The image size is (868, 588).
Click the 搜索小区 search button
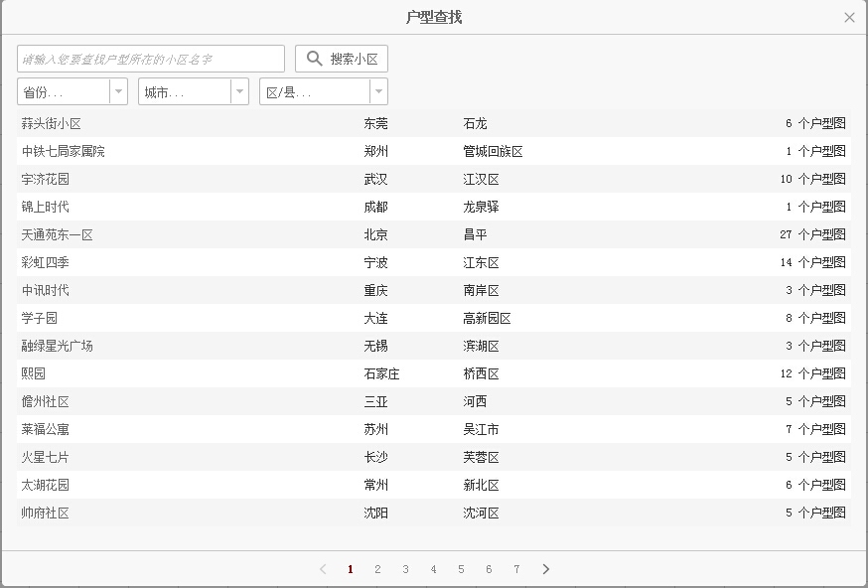tap(342, 59)
